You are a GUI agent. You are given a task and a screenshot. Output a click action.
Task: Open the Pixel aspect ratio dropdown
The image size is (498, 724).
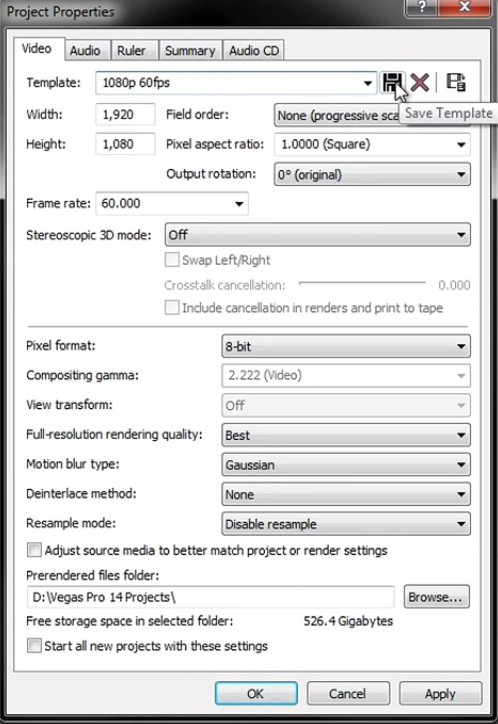372,145
